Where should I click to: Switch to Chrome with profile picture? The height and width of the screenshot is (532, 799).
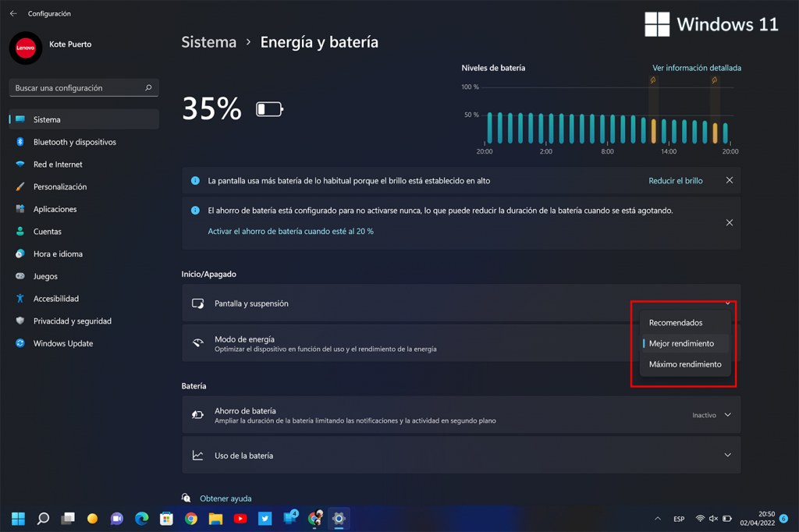click(315, 519)
